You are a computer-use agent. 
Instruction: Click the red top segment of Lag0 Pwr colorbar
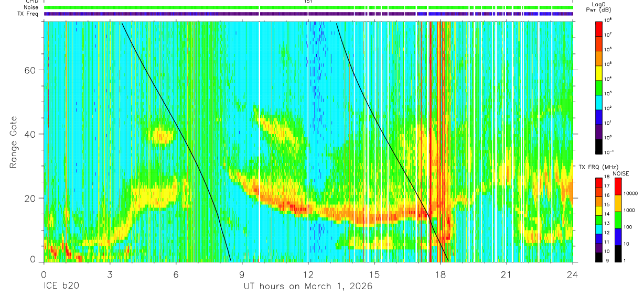(599, 28)
